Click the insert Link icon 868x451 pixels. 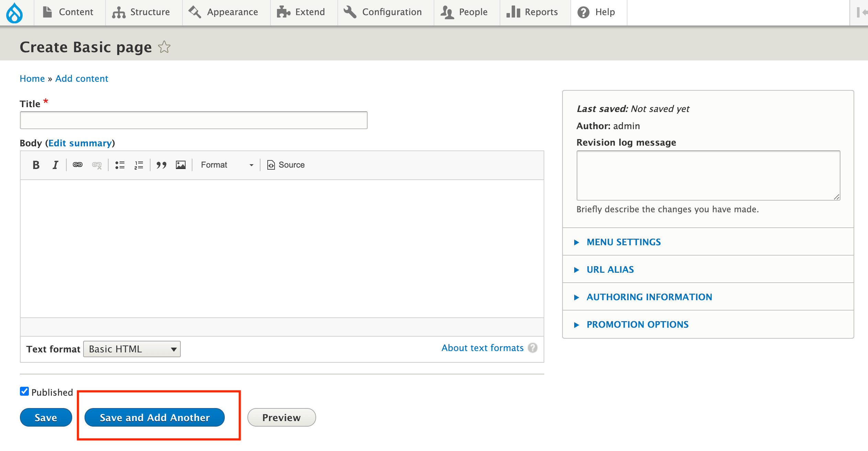click(x=78, y=165)
